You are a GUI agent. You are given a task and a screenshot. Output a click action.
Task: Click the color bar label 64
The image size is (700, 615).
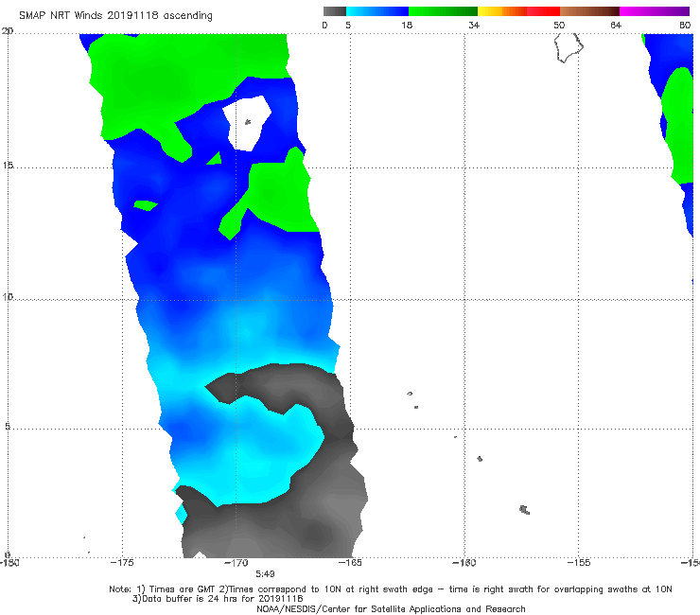pos(616,26)
